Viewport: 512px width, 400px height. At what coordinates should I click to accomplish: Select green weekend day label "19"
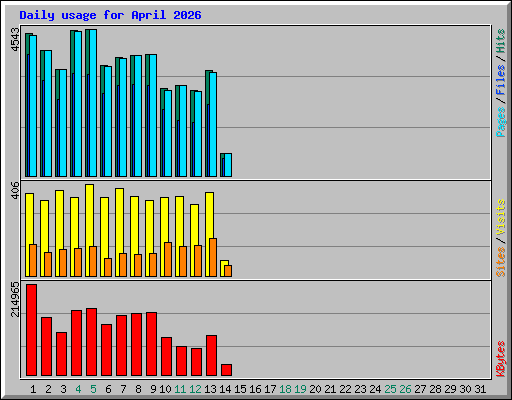point(300,389)
